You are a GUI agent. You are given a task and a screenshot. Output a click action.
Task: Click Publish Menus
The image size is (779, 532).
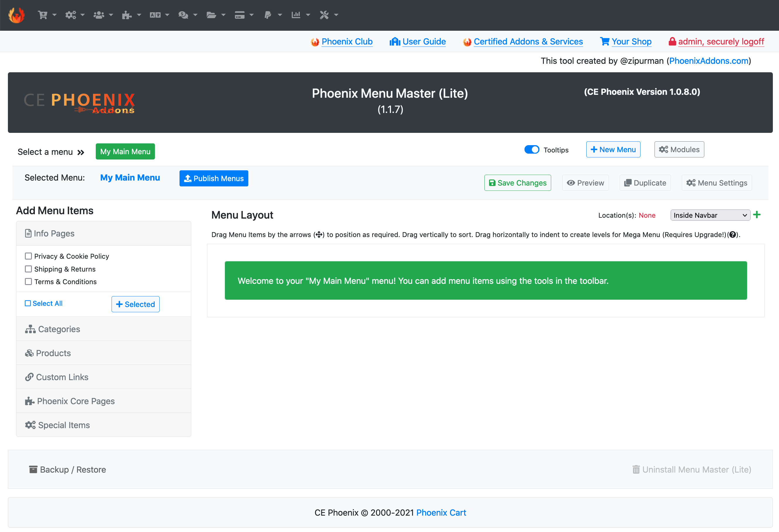click(214, 178)
